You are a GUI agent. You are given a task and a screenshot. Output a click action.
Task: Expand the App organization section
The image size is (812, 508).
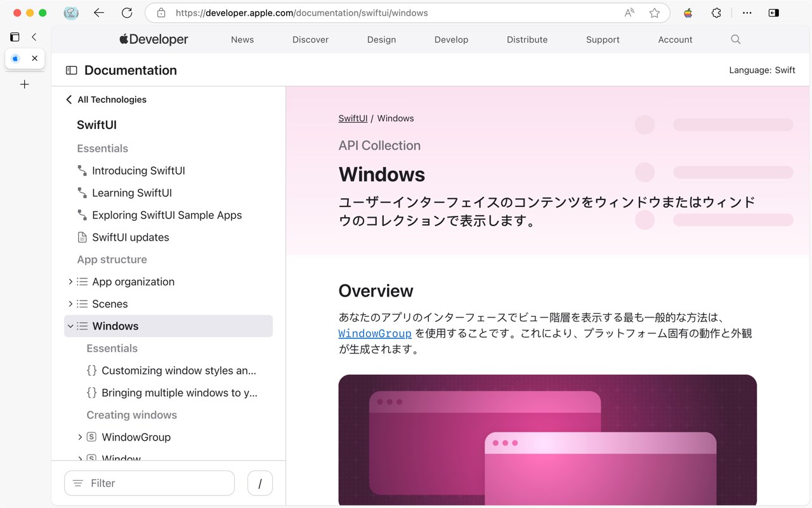click(x=70, y=282)
